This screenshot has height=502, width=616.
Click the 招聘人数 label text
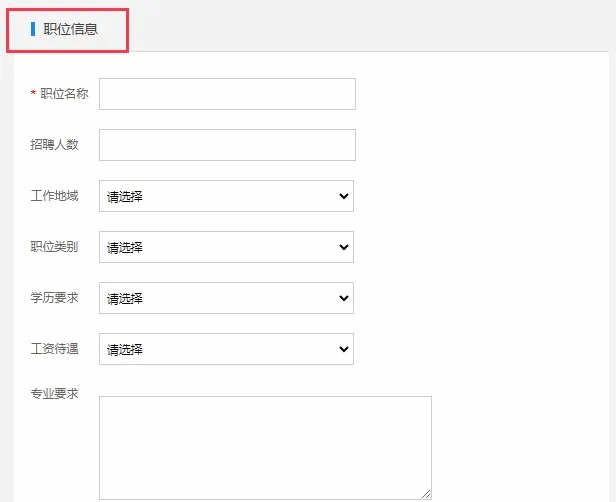tap(54, 145)
